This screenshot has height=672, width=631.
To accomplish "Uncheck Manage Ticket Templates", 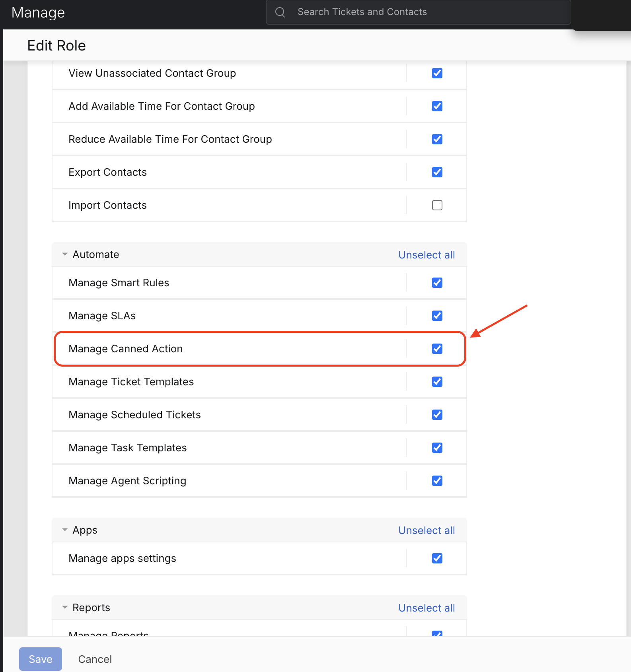I will point(437,382).
